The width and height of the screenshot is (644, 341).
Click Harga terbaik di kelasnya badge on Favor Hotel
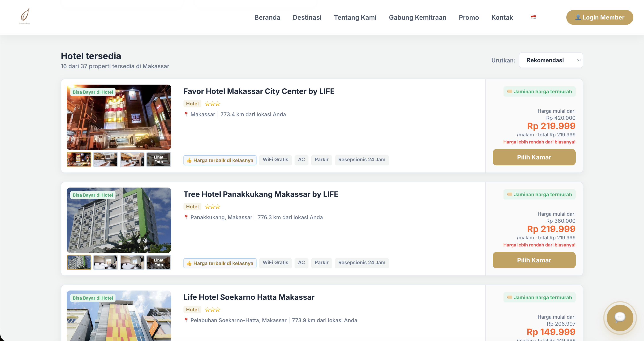pyautogui.click(x=220, y=160)
